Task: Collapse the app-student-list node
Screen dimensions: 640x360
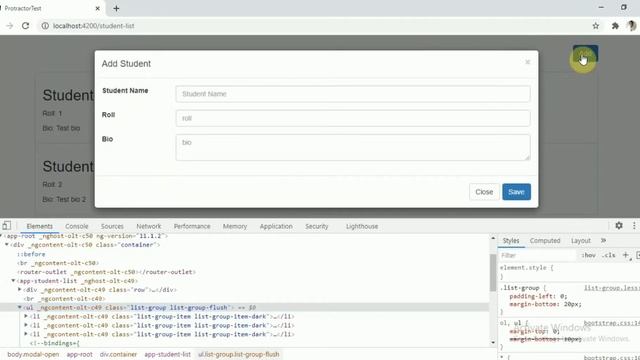Action: click(13, 280)
